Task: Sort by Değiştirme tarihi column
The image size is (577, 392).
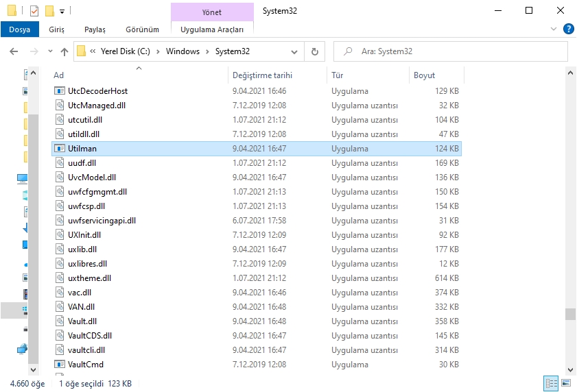Action: click(x=277, y=75)
